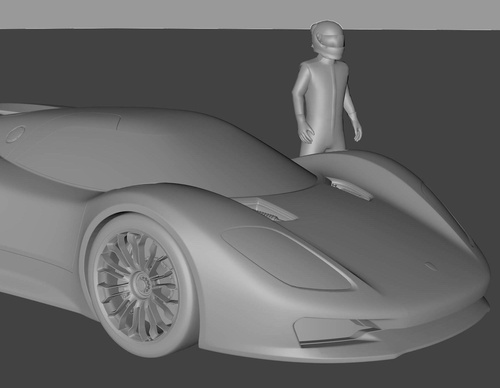The height and width of the screenshot is (388, 500).
Task: Select the hood vent nearest the driver
Action: (349, 188)
